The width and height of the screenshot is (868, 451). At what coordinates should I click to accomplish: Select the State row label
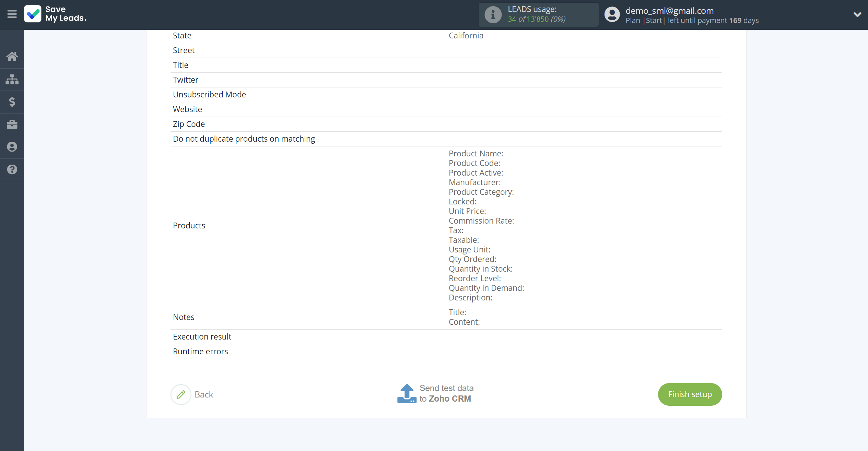pyautogui.click(x=182, y=36)
